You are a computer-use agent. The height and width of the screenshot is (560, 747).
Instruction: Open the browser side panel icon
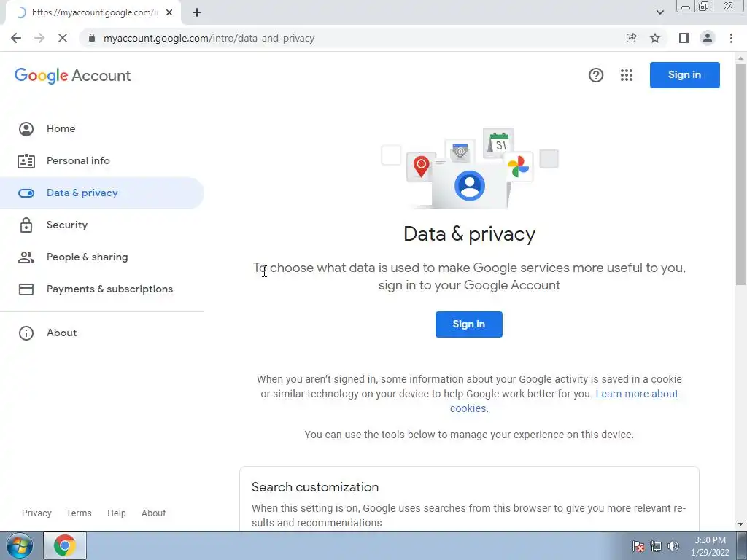(684, 38)
